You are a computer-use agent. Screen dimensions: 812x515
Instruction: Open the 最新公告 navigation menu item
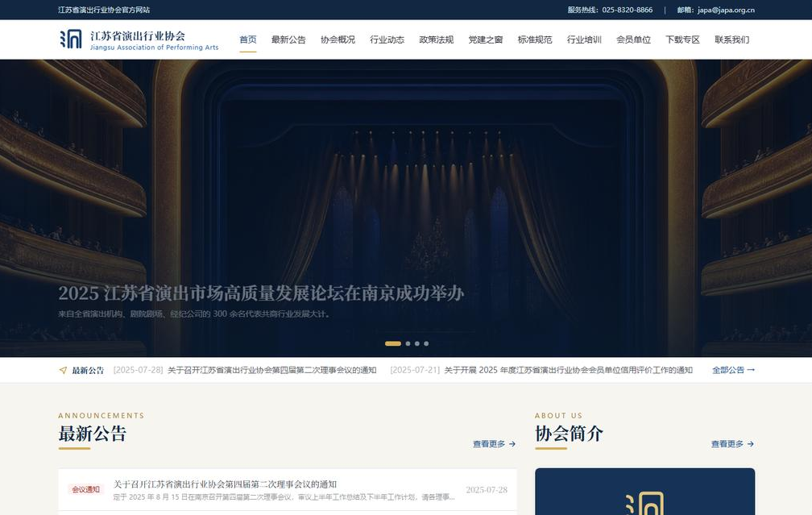(x=288, y=39)
